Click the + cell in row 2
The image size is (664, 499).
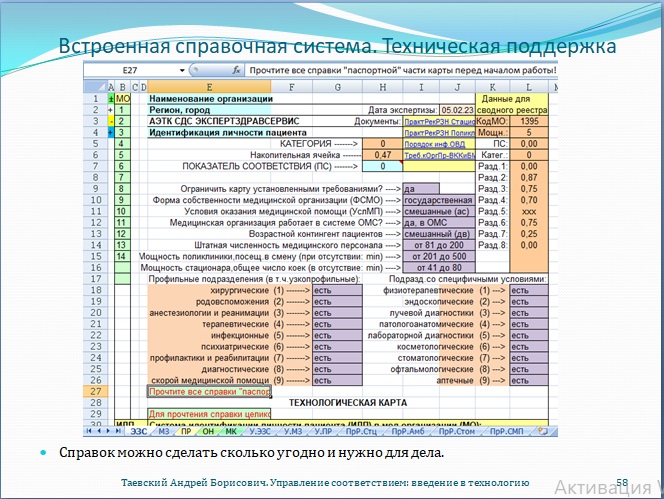coord(111,110)
